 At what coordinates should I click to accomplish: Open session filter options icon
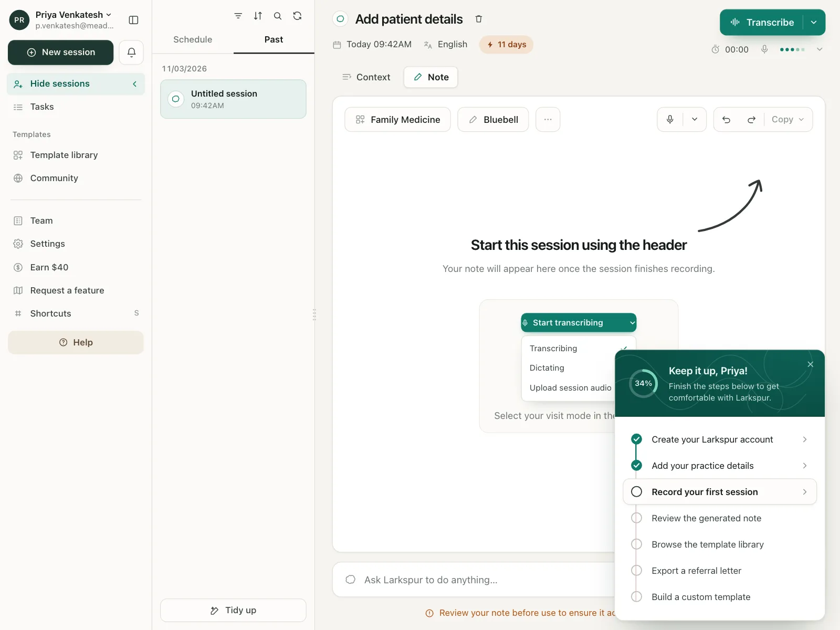click(238, 16)
